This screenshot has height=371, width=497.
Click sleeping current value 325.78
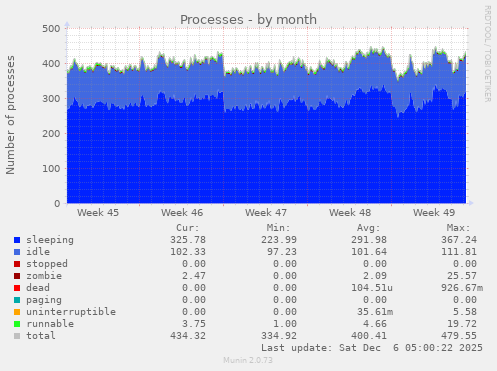(x=188, y=240)
